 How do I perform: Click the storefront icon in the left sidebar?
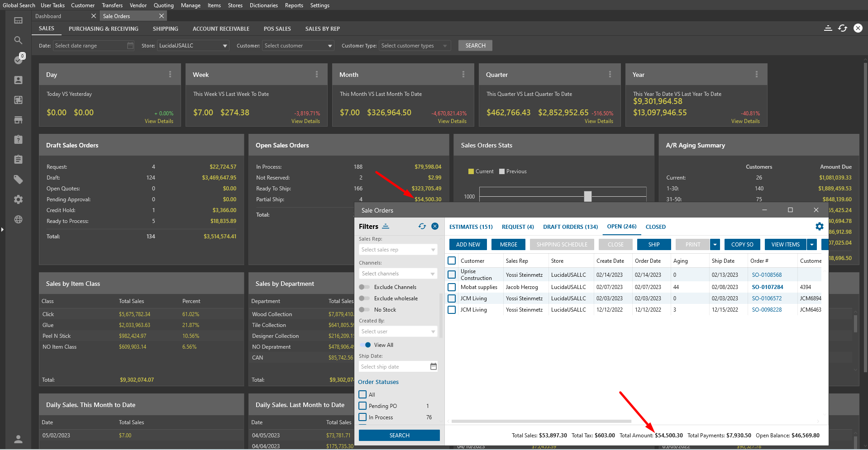(x=18, y=120)
